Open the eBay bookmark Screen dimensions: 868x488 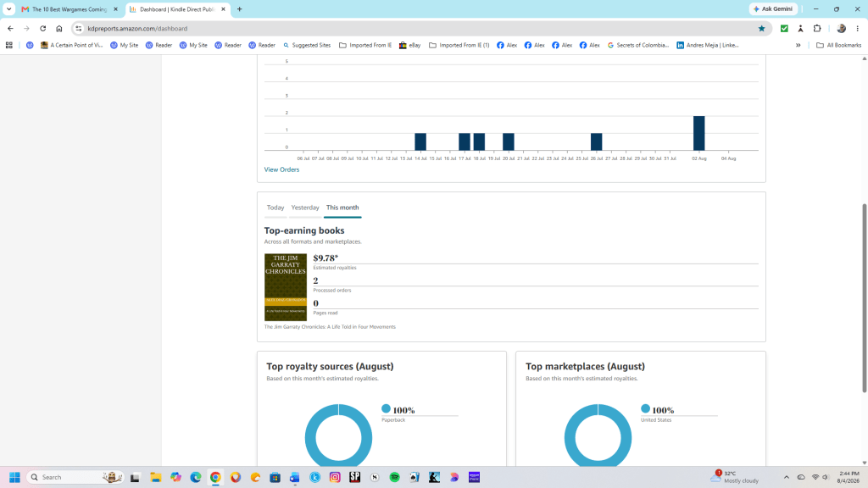[409, 46]
